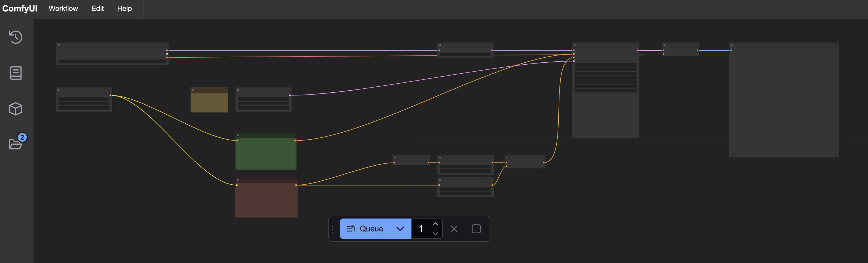
Task: Cancel current run with the X icon
Action: tap(454, 229)
